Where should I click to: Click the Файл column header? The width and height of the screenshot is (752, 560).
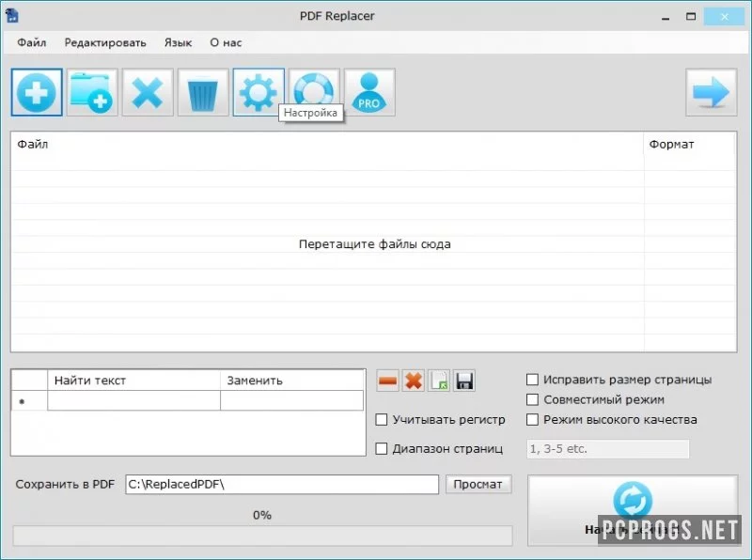coord(327,145)
